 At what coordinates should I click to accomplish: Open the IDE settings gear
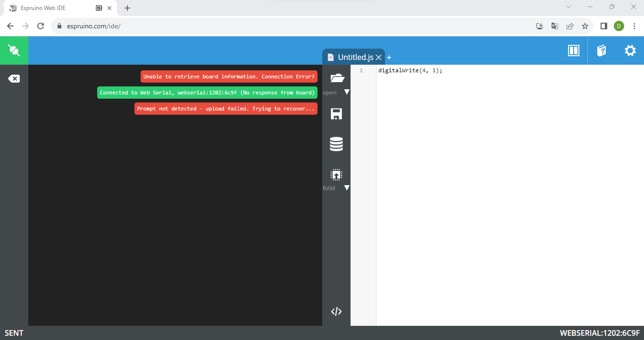coord(630,51)
